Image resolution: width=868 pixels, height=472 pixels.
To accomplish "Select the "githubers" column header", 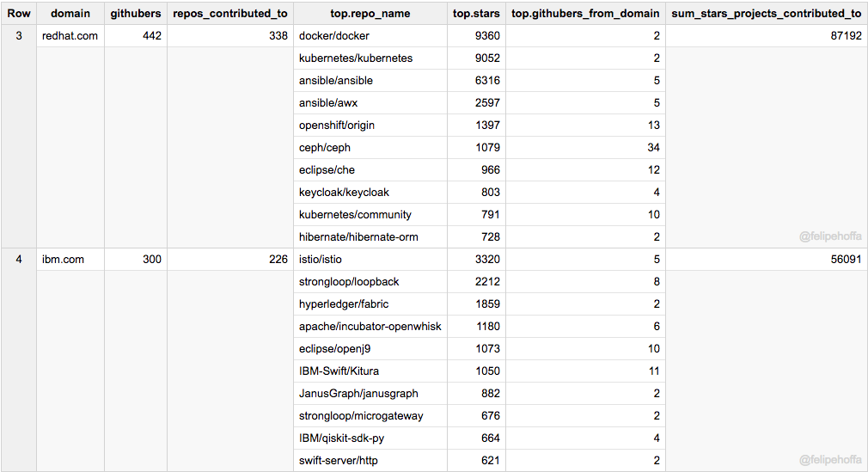I will tap(136, 14).
